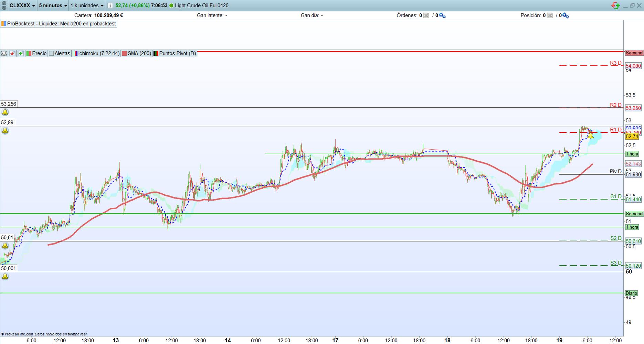
Task: Click the yellow 52,74 current price tag
Action: click(x=632, y=137)
